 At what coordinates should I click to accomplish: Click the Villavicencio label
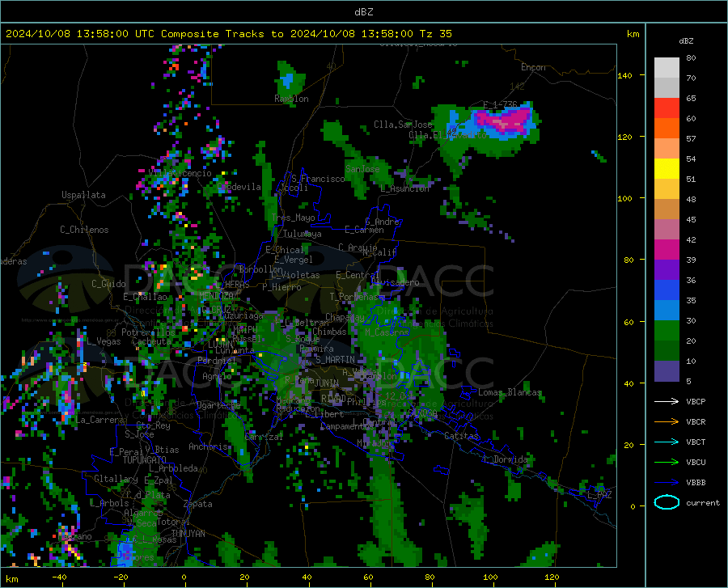click(180, 173)
